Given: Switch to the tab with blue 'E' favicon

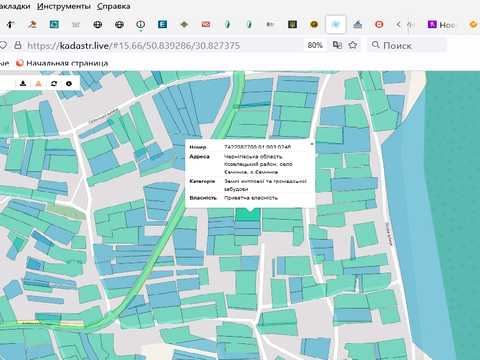Looking at the screenshot, I should [162, 24].
